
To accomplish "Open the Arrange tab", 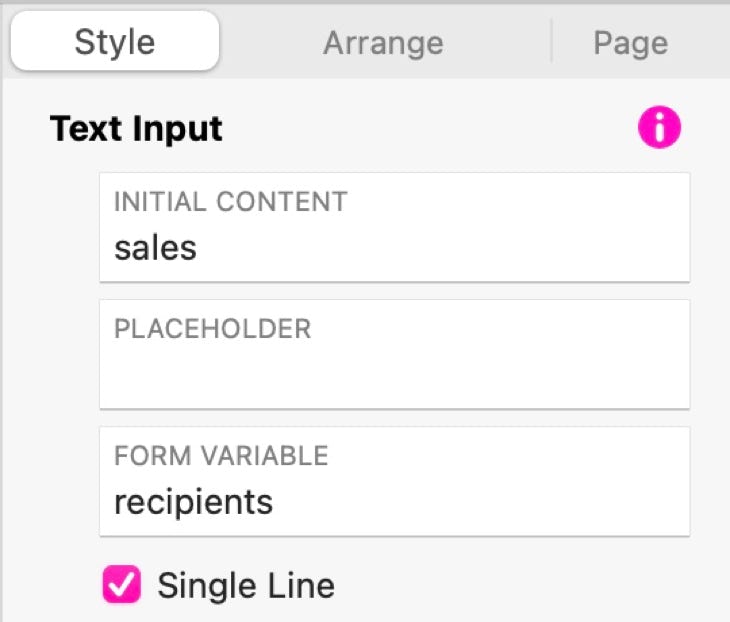I will (x=383, y=43).
